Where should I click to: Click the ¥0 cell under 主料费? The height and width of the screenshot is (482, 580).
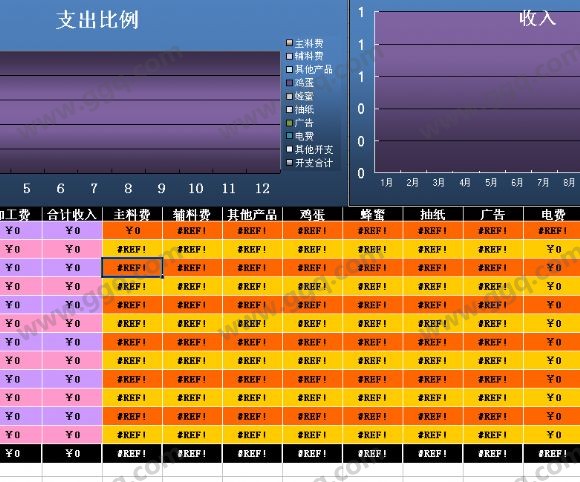pyautogui.click(x=132, y=230)
